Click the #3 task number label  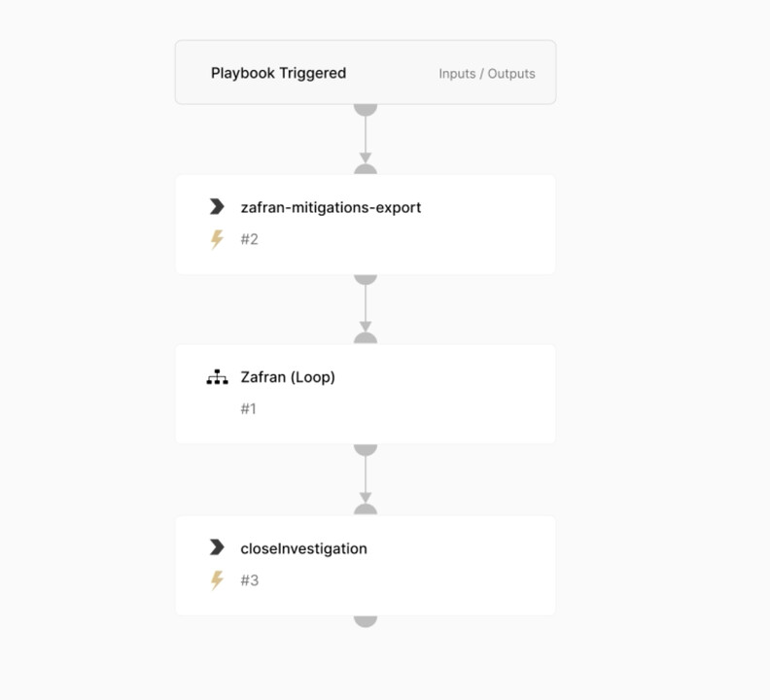[x=249, y=580]
